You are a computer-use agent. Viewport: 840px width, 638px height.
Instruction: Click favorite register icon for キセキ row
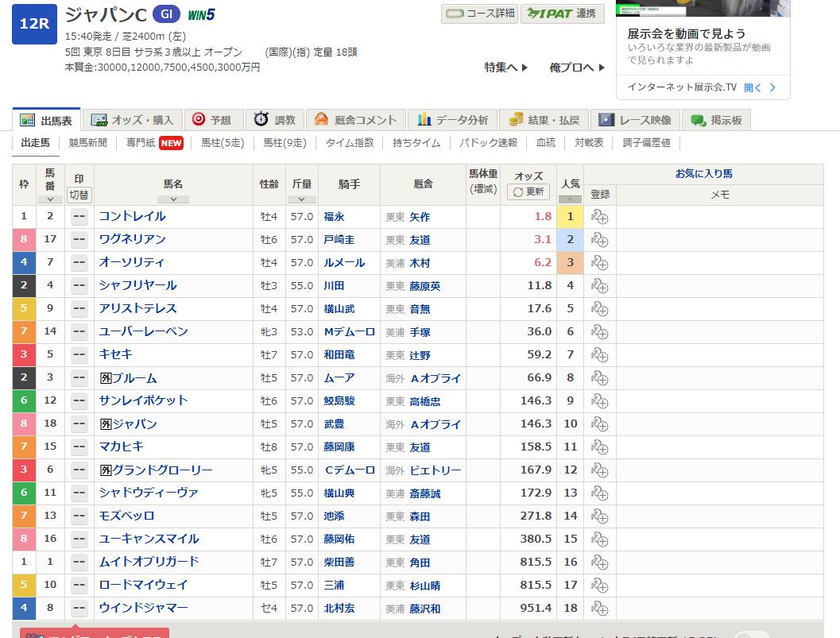click(599, 355)
